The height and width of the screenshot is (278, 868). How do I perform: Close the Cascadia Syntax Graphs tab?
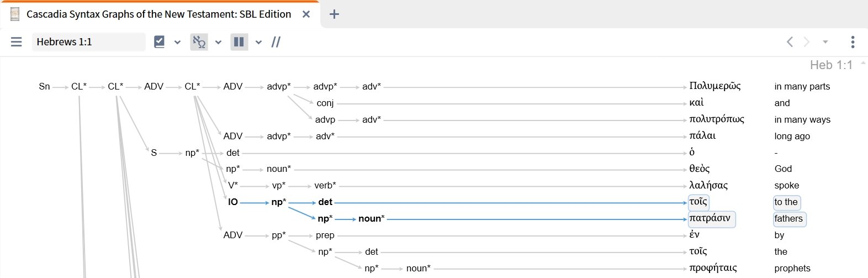click(x=306, y=14)
